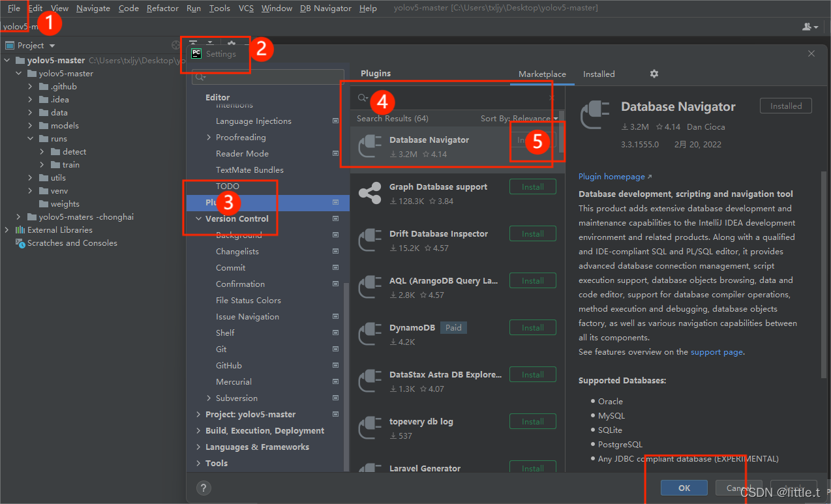831x504 pixels.
Task: Click the plugin description vertical scrollbar
Action: click(x=824, y=274)
